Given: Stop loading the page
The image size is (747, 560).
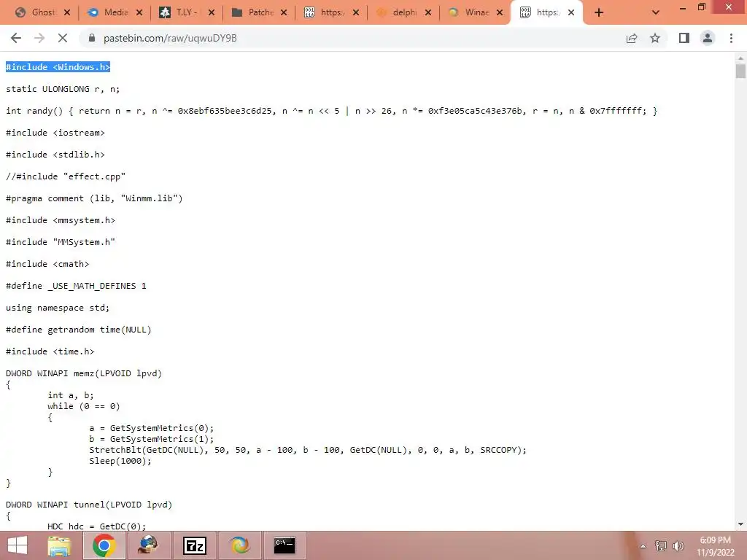Looking at the screenshot, I should point(63,38).
